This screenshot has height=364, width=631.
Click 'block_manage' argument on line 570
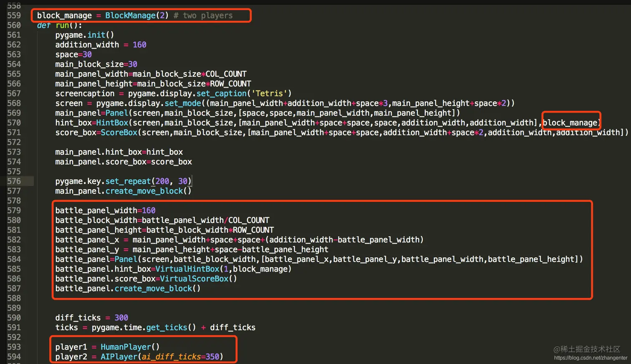(570, 123)
